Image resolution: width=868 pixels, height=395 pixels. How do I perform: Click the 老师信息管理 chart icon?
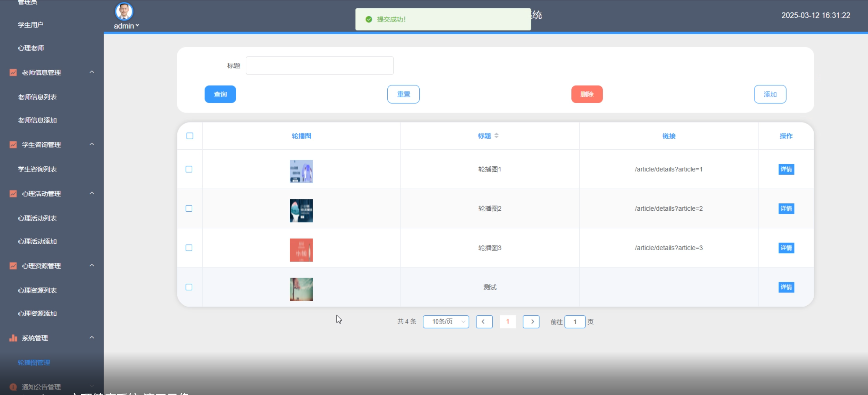click(13, 72)
